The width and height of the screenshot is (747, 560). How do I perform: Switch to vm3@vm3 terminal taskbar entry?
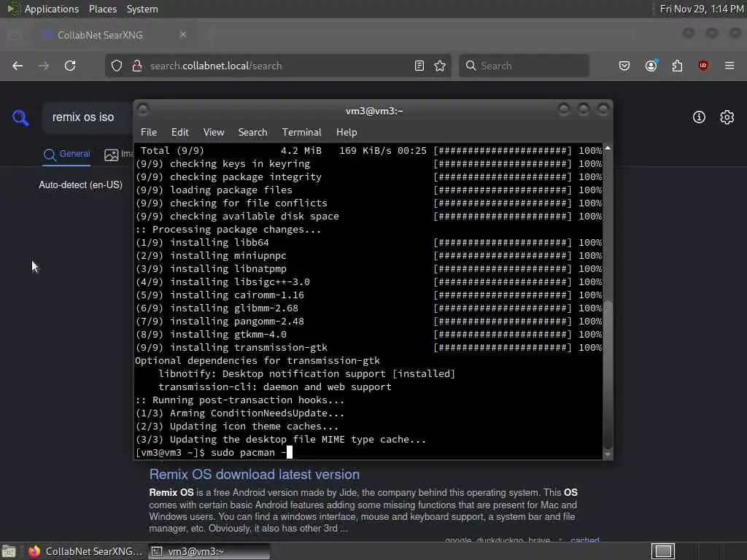[x=209, y=551]
